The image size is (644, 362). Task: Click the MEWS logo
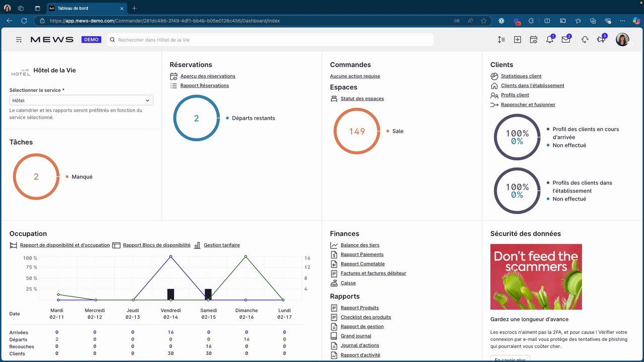pyautogui.click(x=52, y=40)
